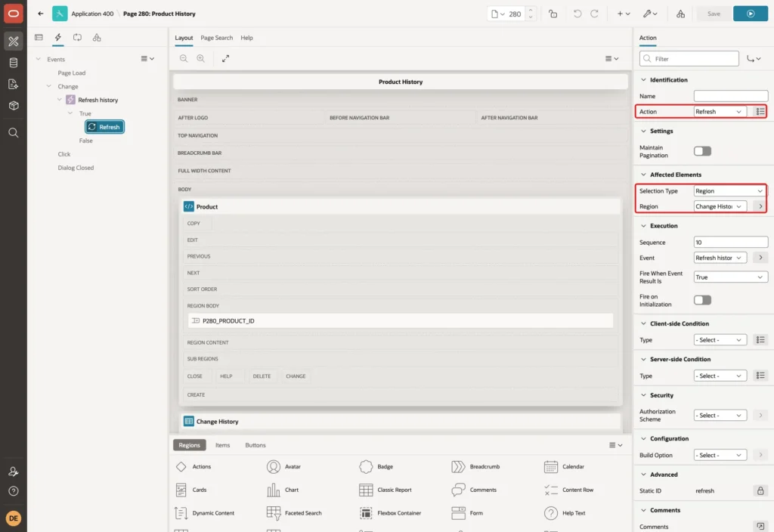Select the Refresh action tree node
Viewport: 774px width, 532px height.
(104, 127)
